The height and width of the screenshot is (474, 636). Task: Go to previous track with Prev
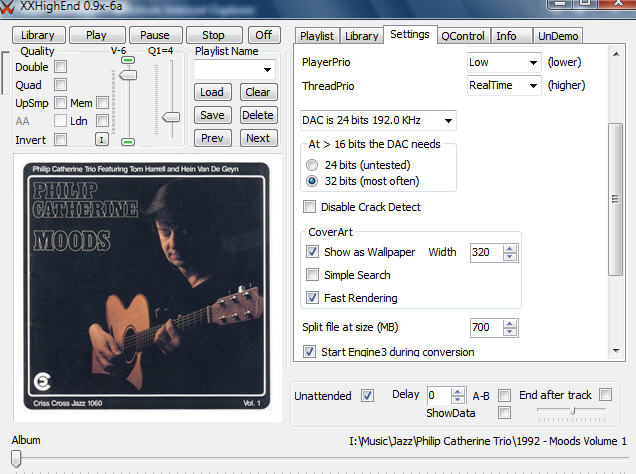pyautogui.click(x=212, y=138)
